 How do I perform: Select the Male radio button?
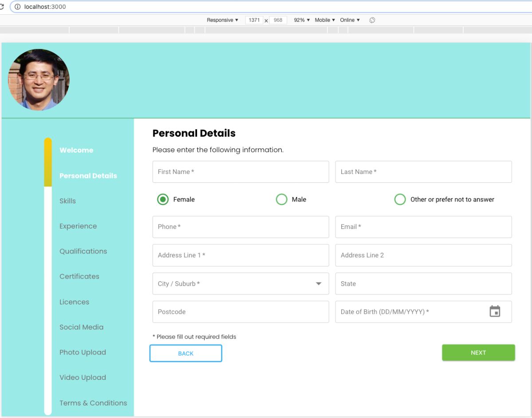tap(282, 200)
